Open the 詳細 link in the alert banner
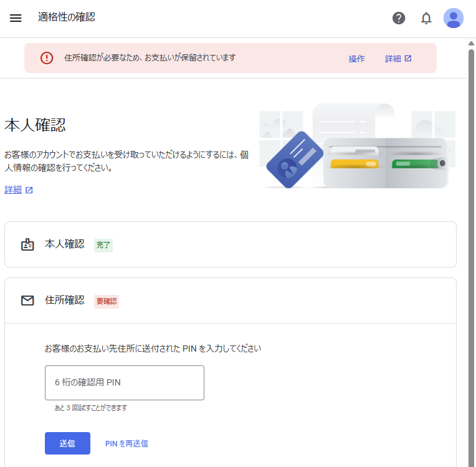476x467 pixels. [398, 59]
